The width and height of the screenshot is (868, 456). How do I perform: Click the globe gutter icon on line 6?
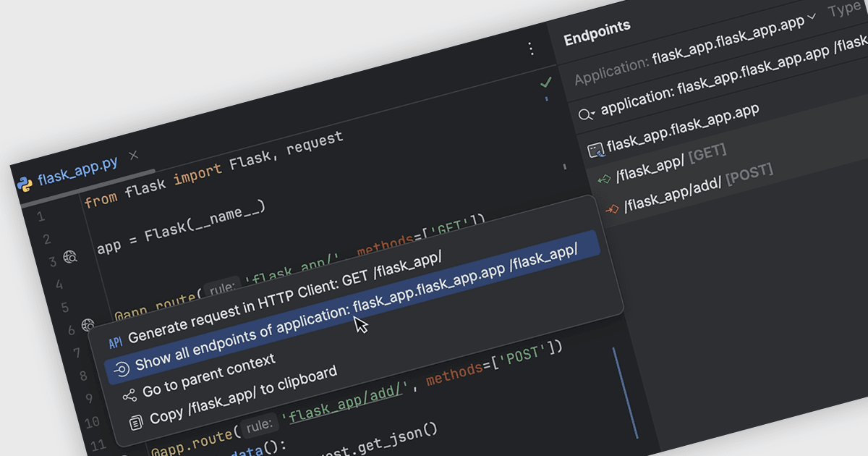[88, 325]
